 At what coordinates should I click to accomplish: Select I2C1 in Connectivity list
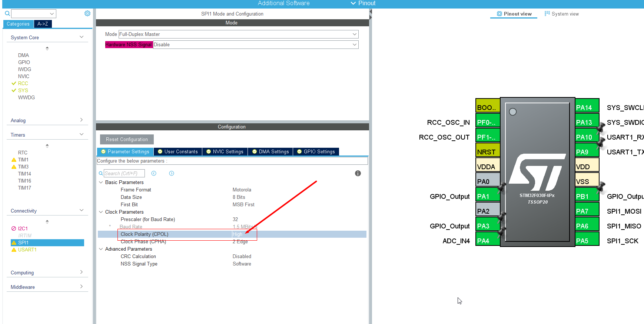[x=23, y=228]
